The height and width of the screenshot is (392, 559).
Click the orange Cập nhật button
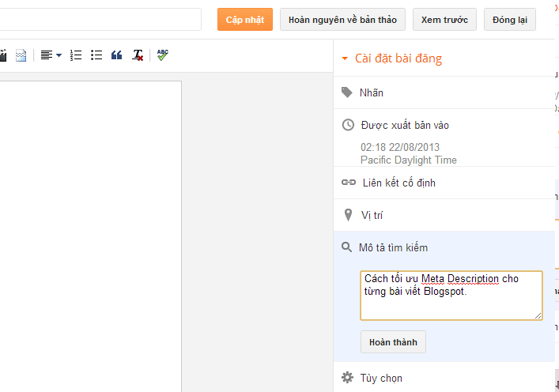pyautogui.click(x=245, y=20)
